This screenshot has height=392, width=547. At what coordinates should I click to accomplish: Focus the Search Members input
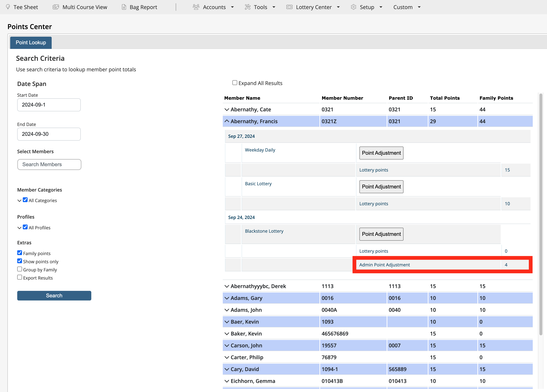point(49,164)
